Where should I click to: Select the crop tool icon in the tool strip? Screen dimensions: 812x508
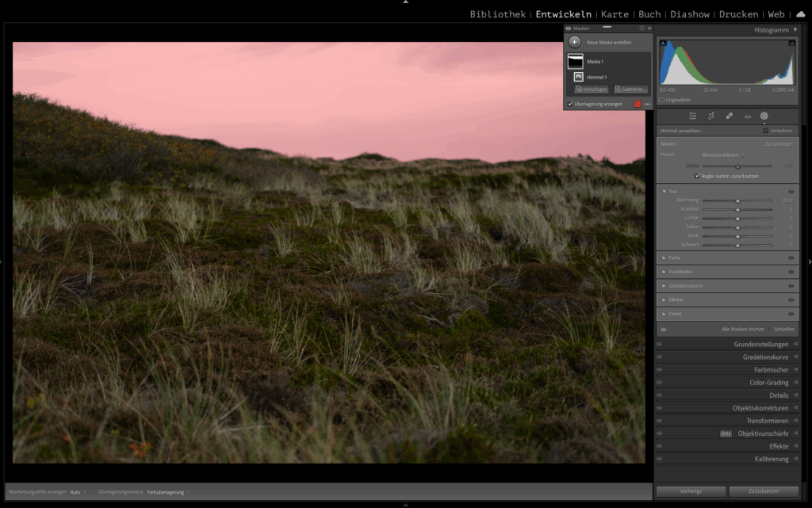711,116
